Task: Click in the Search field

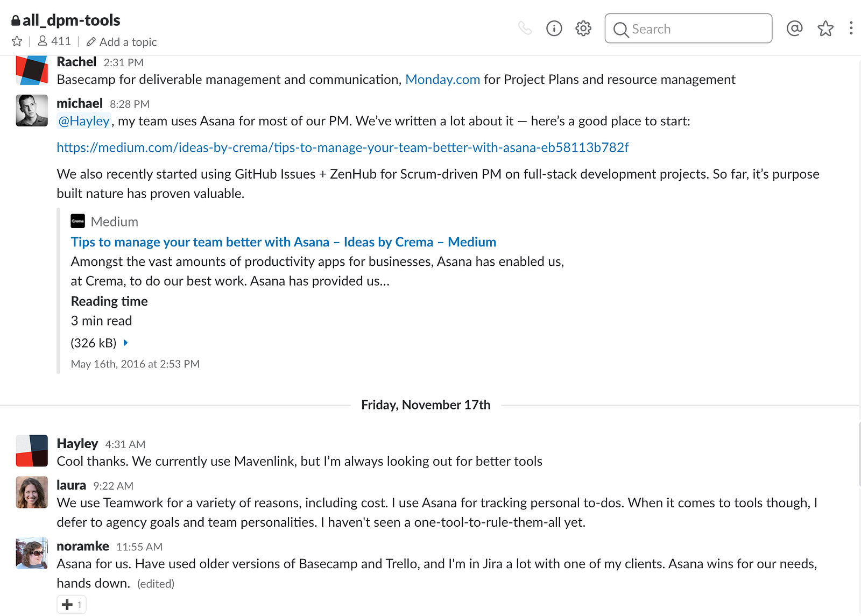Action: pos(688,29)
